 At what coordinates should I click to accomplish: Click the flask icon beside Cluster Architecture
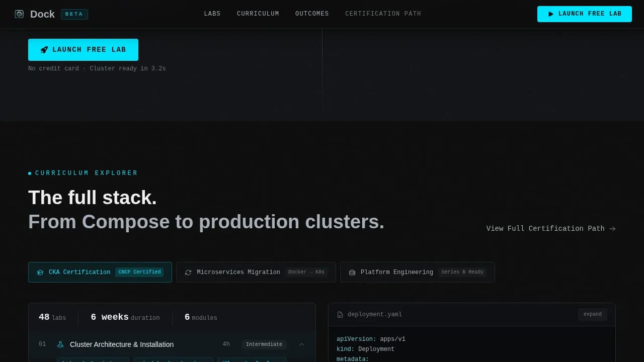pyautogui.click(x=60, y=344)
